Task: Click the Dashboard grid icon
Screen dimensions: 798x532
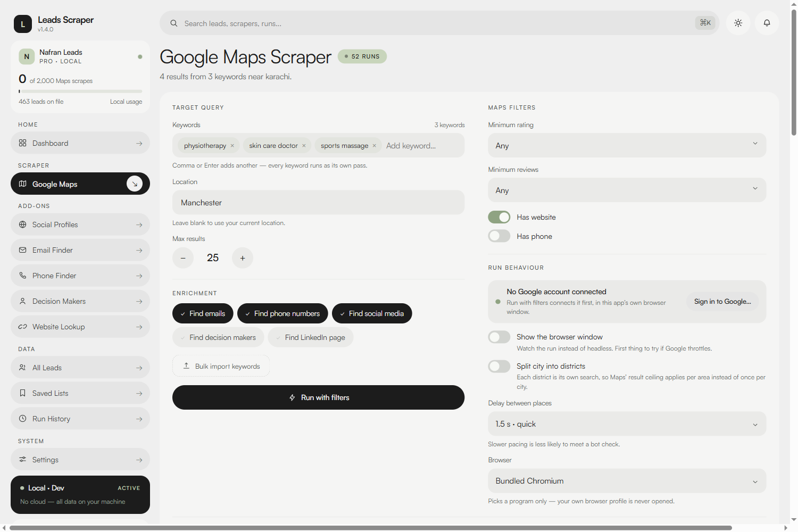Action: tap(22, 143)
